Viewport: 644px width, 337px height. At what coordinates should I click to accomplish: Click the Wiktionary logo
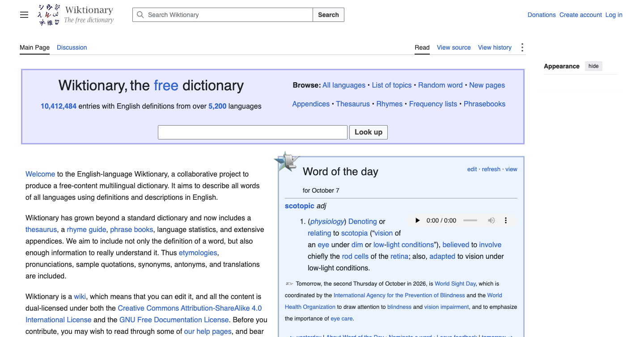point(76,15)
